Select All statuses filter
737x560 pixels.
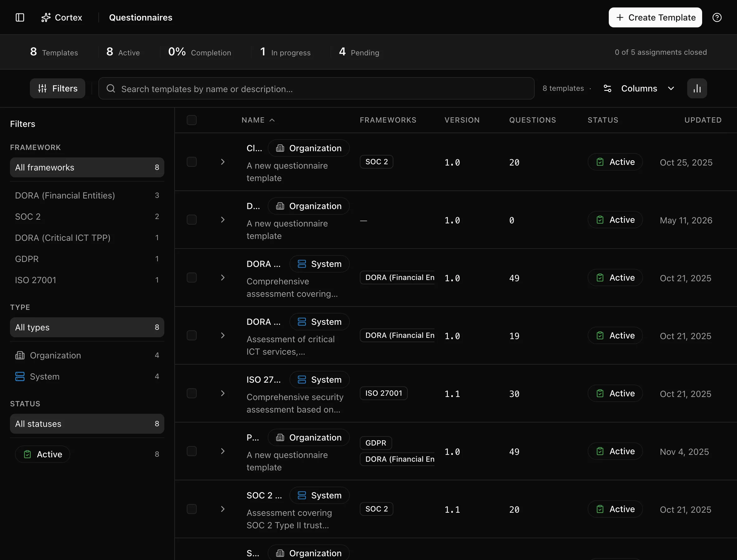(87, 424)
